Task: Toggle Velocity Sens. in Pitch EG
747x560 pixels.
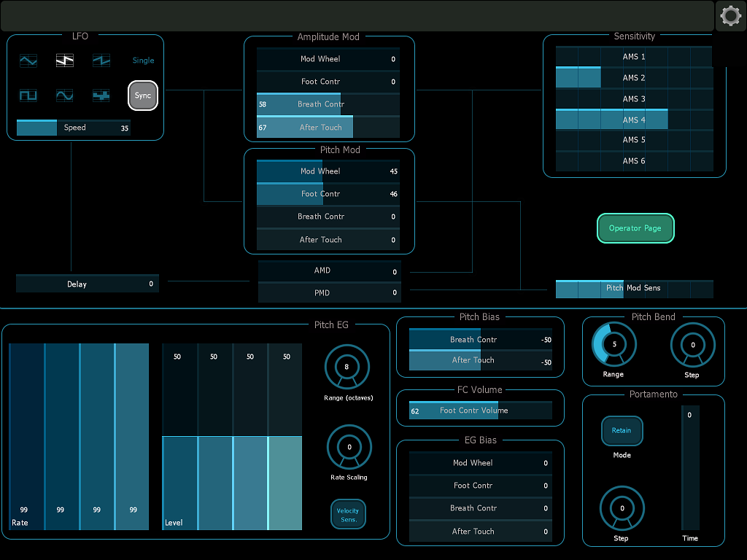Action: pyautogui.click(x=348, y=513)
